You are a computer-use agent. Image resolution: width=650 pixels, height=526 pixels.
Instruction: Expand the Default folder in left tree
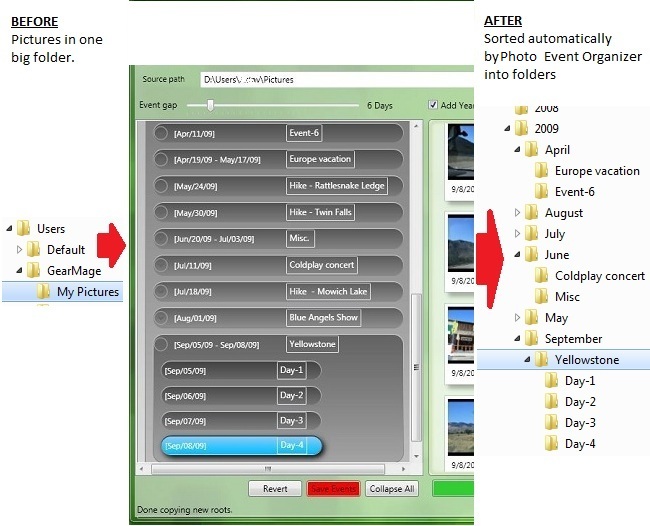(19, 250)
